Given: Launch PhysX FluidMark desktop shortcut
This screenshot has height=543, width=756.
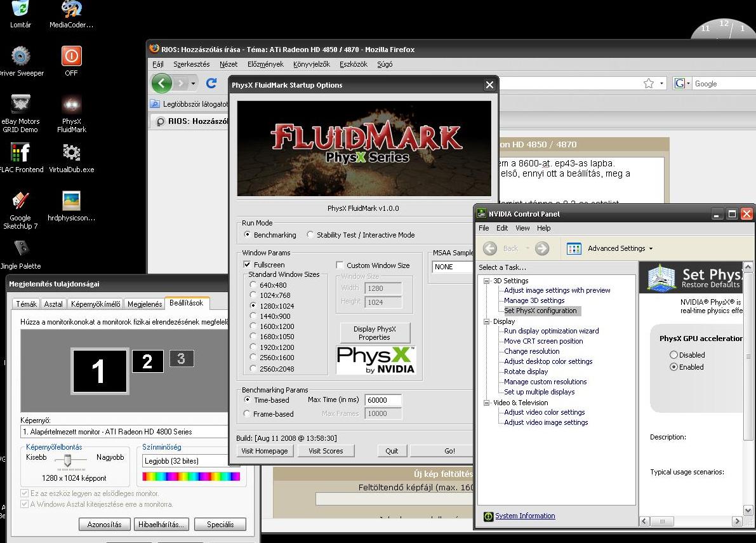Looking at the screenshot, I should [x=71, y=104].
